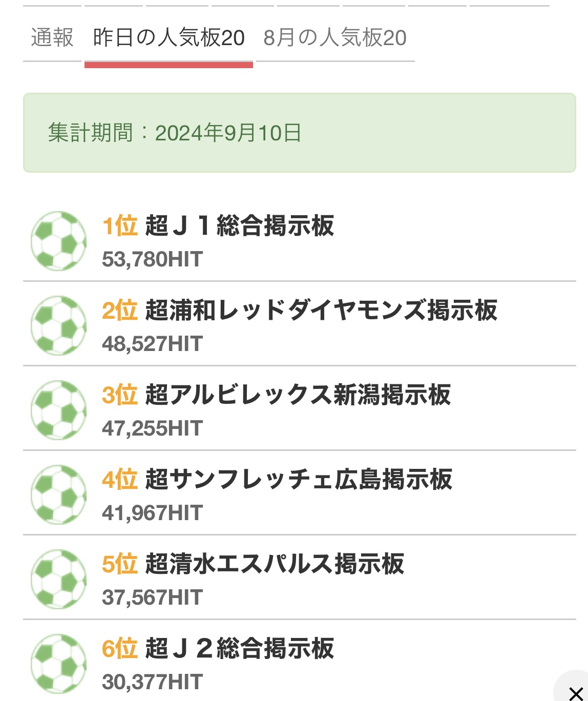This screenshot has width=588, height=701.
Task: Tap soccer ball icon beside 3位 ranking
Action: (58, 410)
